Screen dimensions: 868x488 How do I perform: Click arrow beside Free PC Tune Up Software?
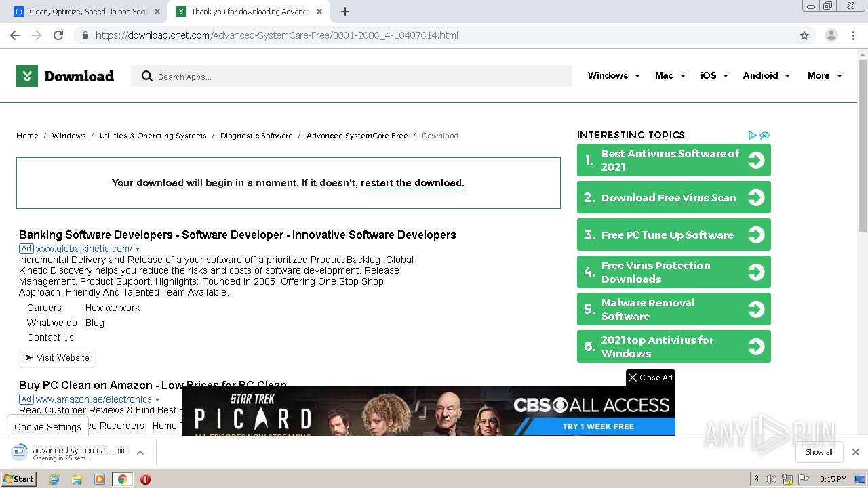(x=756, y=235)
